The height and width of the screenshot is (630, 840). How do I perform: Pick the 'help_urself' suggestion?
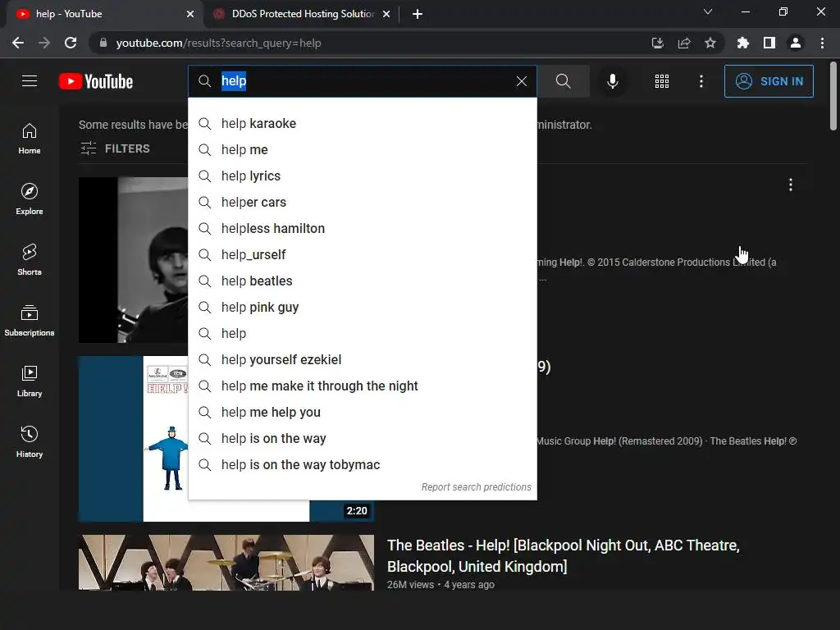(x=362, y=254)
